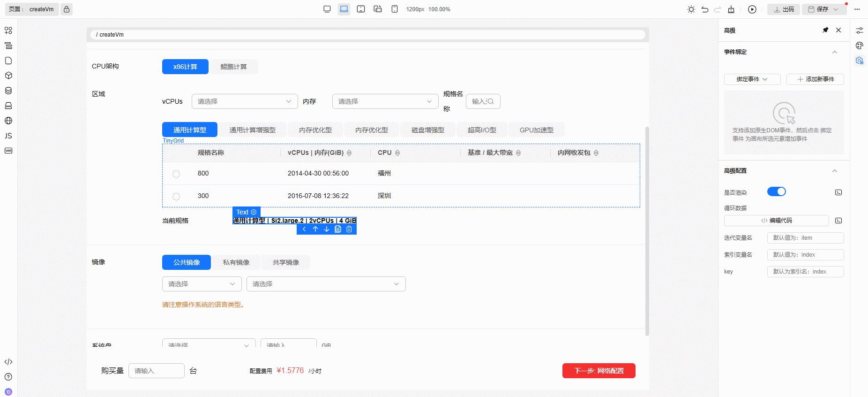This screenshot has height=397, width=868.
Task: Select the x86 computing tab
Action: click(185, 67)
